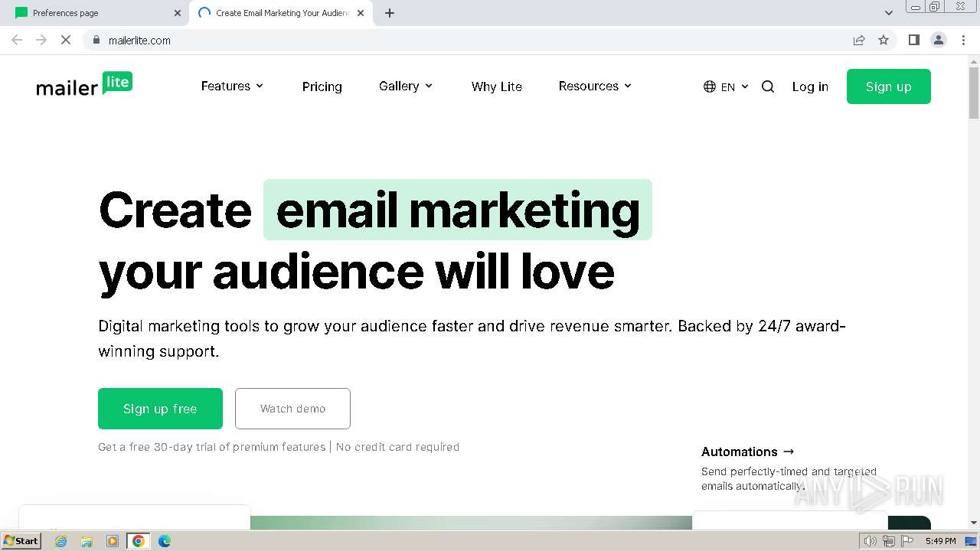Click the volume speaker tray icon
This screenshot has height=551, width=980.
871,541
